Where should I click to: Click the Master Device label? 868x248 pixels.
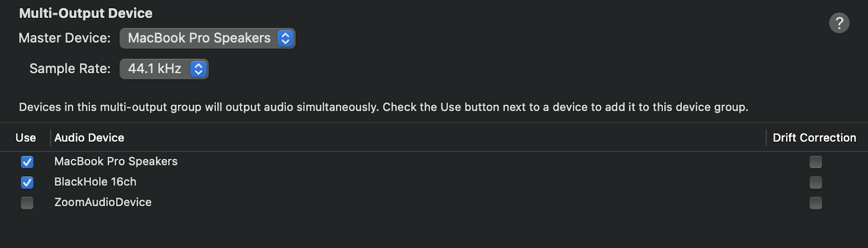(65, 38)
